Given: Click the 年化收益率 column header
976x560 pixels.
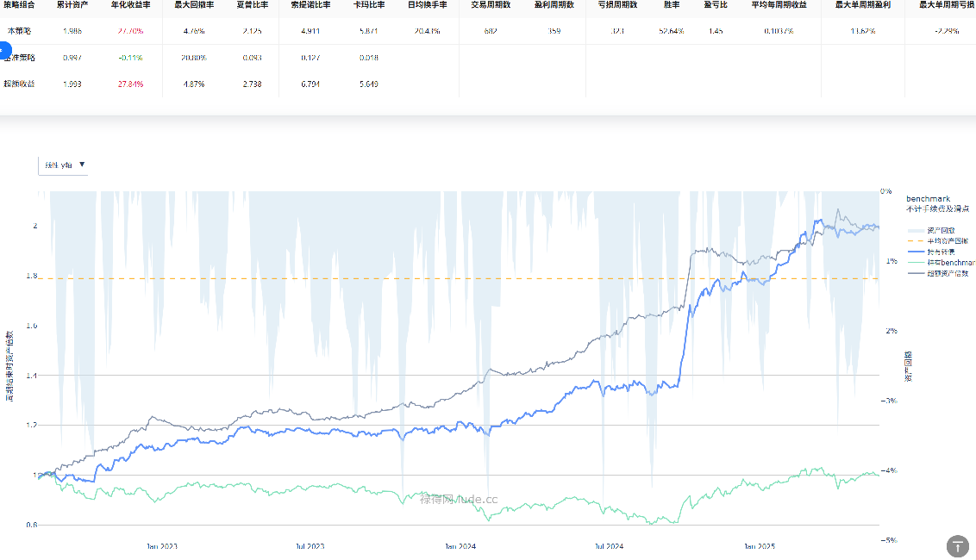Looking at the screenshot, I should click(x=131, y=5).
